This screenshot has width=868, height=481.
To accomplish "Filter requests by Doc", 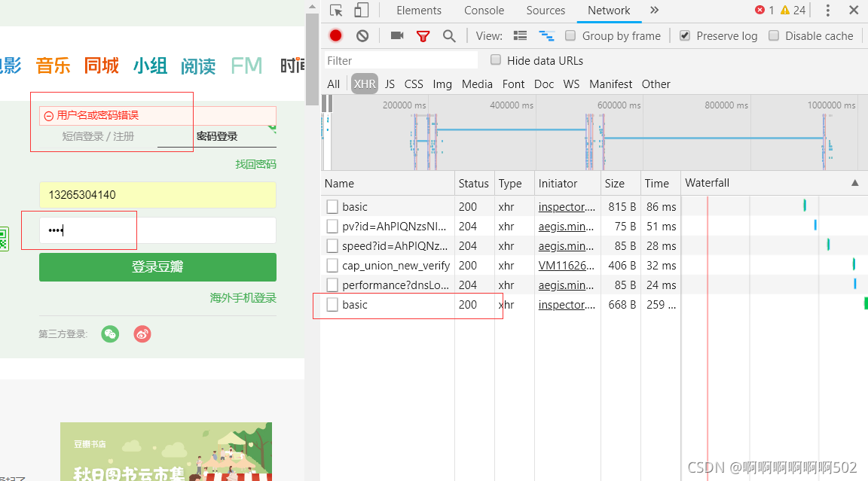I will (543, 84).
